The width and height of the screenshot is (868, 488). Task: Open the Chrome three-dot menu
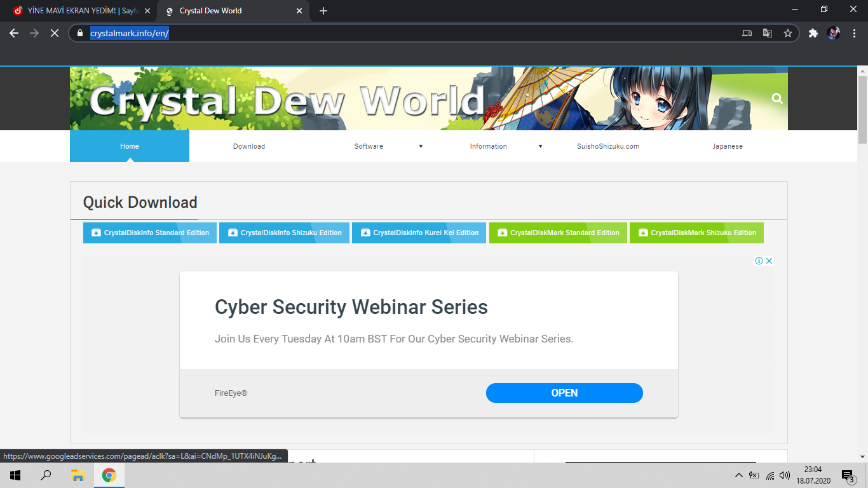(853, 33)
